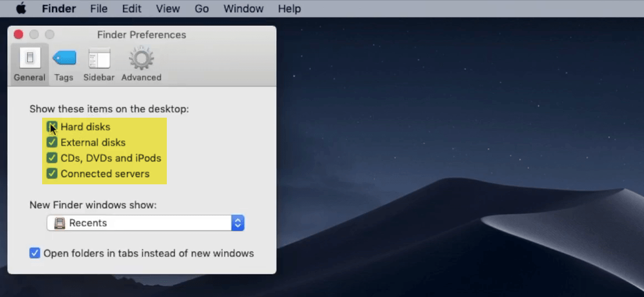The image size is (644, 297).
Task: Open the Finder application menu
Action: pos(59,9)
